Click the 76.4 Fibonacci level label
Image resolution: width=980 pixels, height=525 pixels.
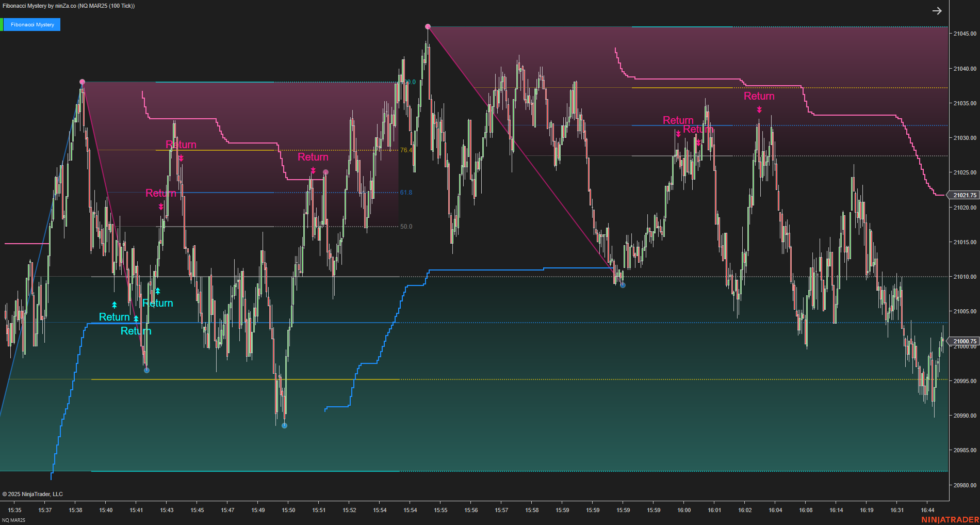click(x=406, y=150)
